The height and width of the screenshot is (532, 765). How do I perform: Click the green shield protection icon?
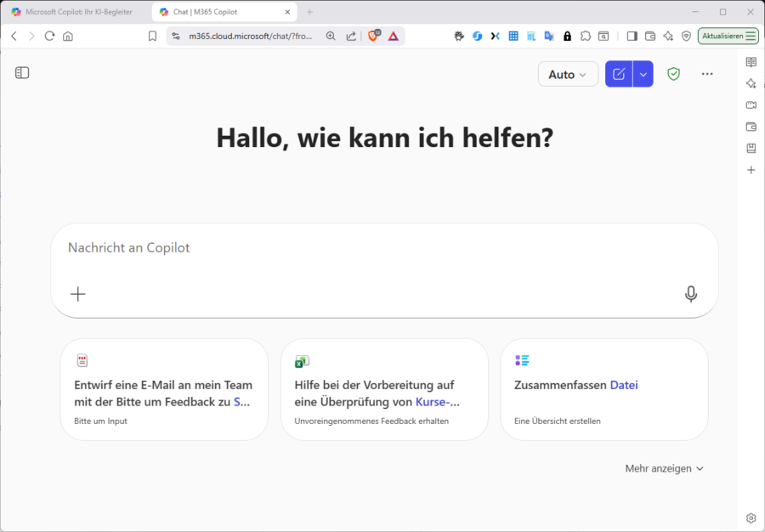coord(673,74)
